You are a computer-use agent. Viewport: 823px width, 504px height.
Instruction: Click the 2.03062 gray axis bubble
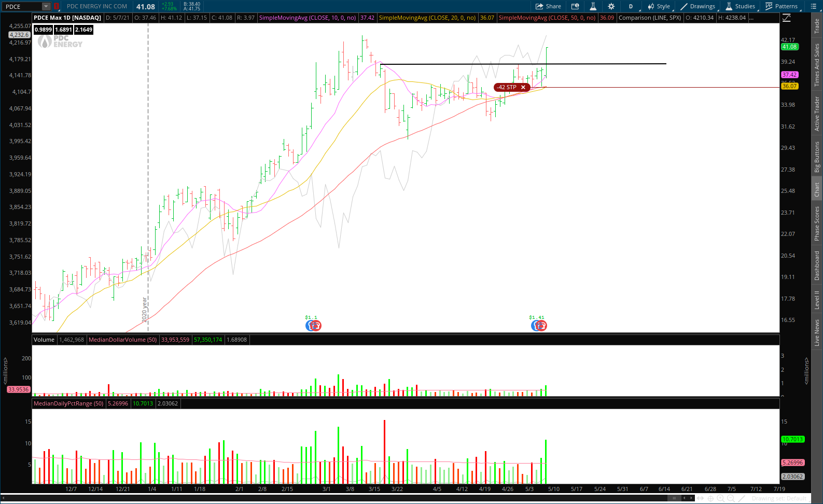point(792,477)
